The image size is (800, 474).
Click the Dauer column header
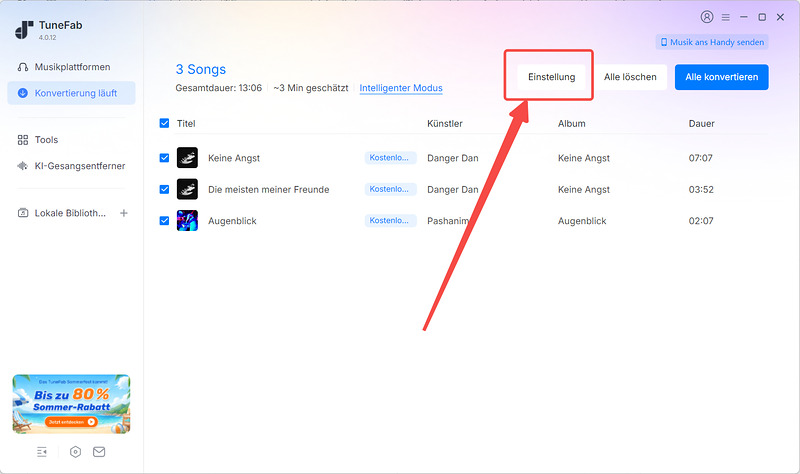click(702, 123)
